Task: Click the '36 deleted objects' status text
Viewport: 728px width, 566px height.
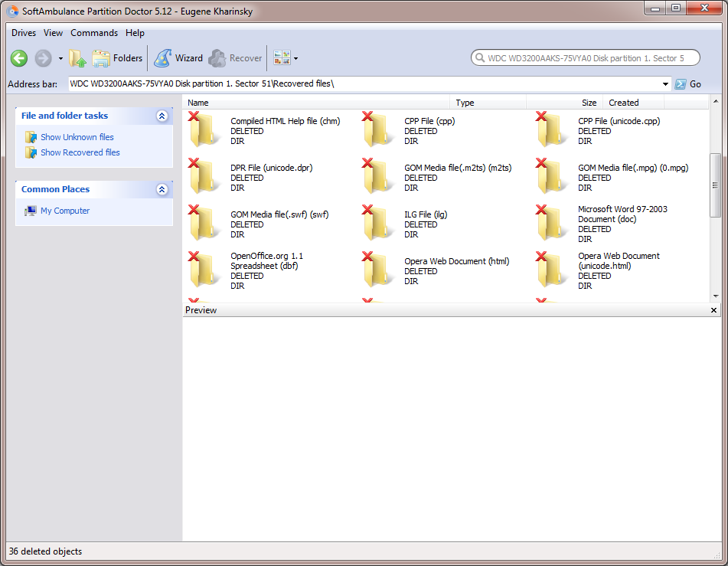Action: click(x=45, y=551)
